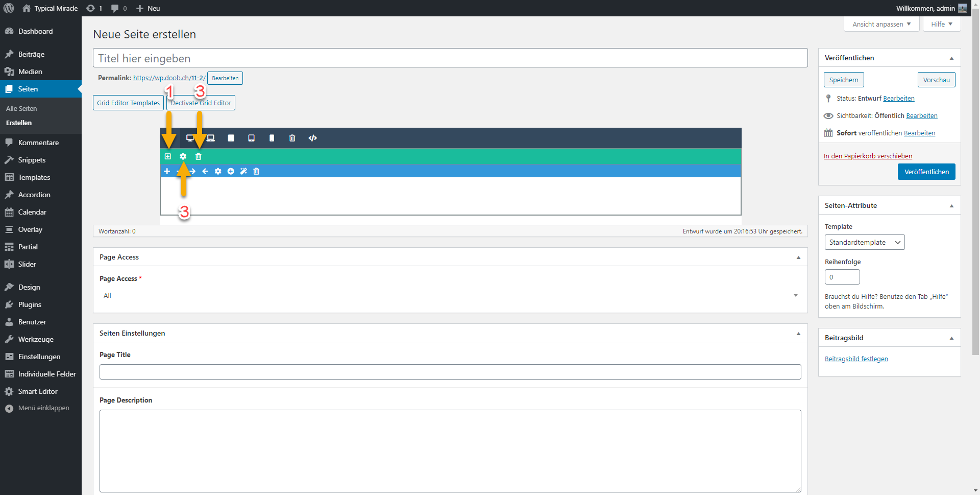Click the trash icon in dark editor toolbar

click(292, 138)
